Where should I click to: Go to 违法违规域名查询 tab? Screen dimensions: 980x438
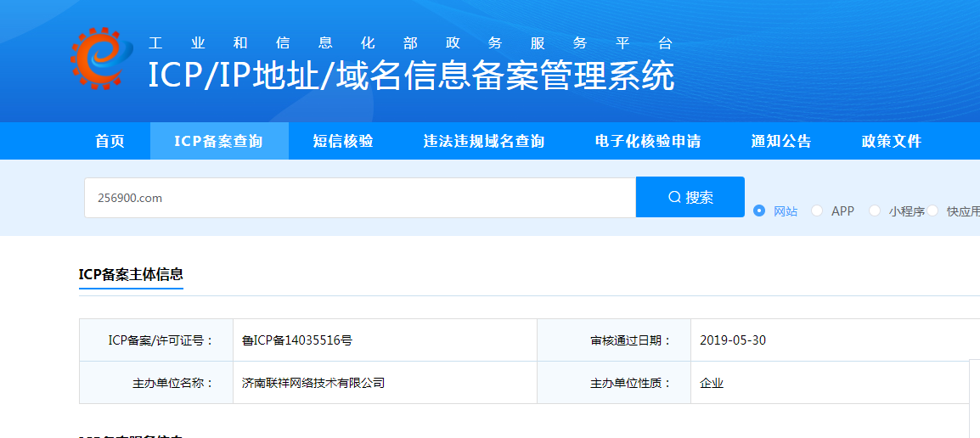(x=484, y=141)
